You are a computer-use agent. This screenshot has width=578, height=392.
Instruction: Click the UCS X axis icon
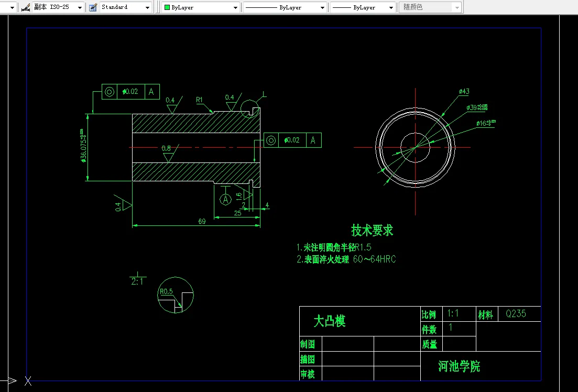click(x=28, y=381)
